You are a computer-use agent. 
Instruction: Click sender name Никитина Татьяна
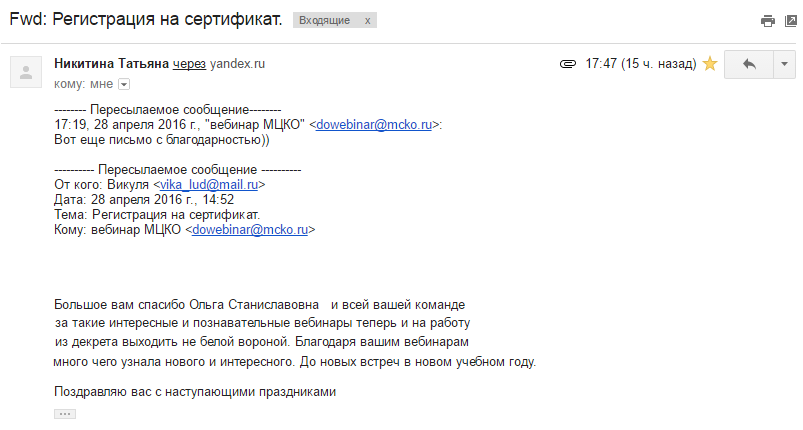point(111,63)
